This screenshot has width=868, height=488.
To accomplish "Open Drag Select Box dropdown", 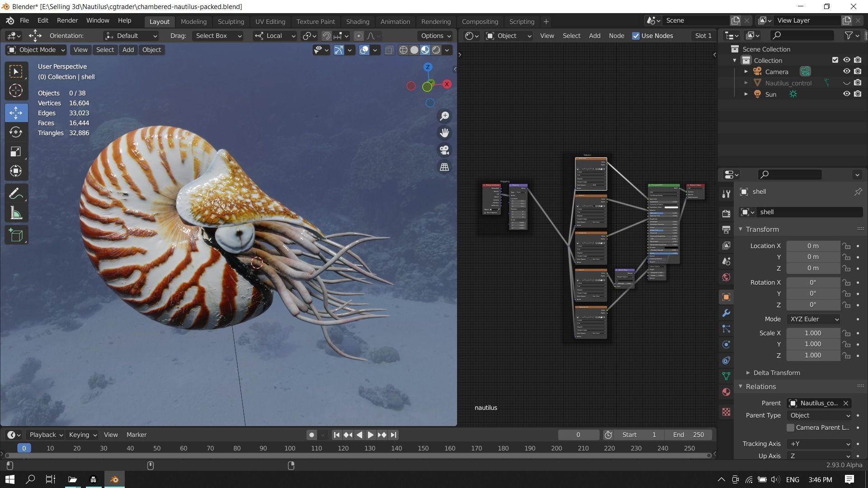I will pos(217,36).
